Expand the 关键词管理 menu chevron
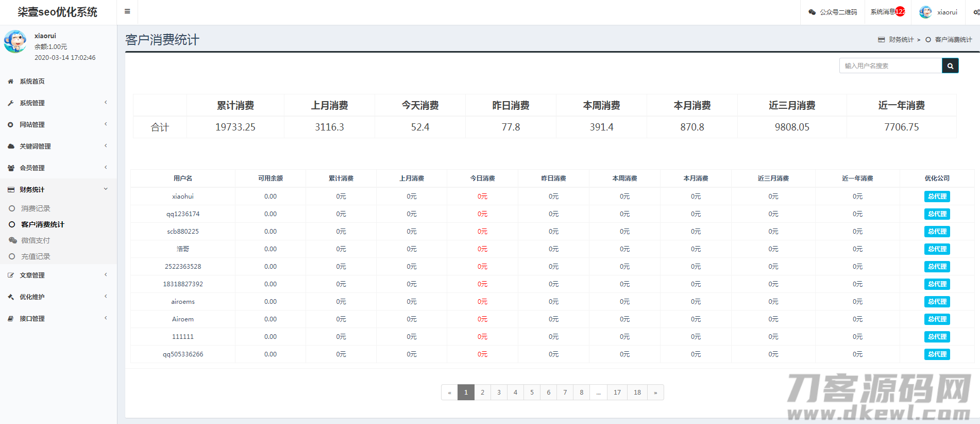The height and width of the screenshot is (424, 980). pyautogui.click(x=106, y=146)
